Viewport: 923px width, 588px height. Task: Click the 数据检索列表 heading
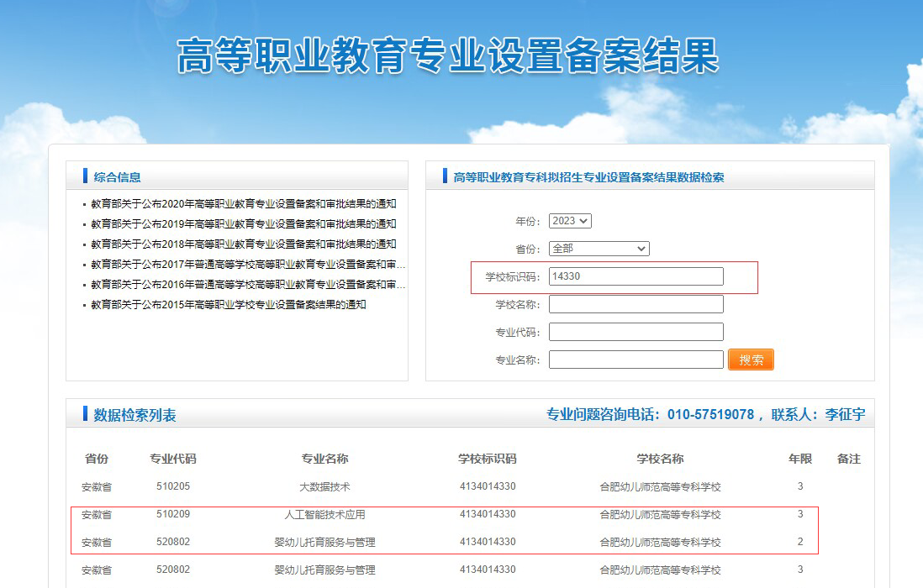tap(134, 415)
